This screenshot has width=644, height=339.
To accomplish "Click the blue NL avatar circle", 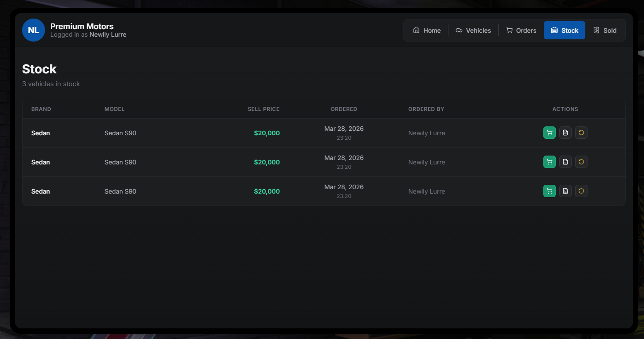I will 34,30.
